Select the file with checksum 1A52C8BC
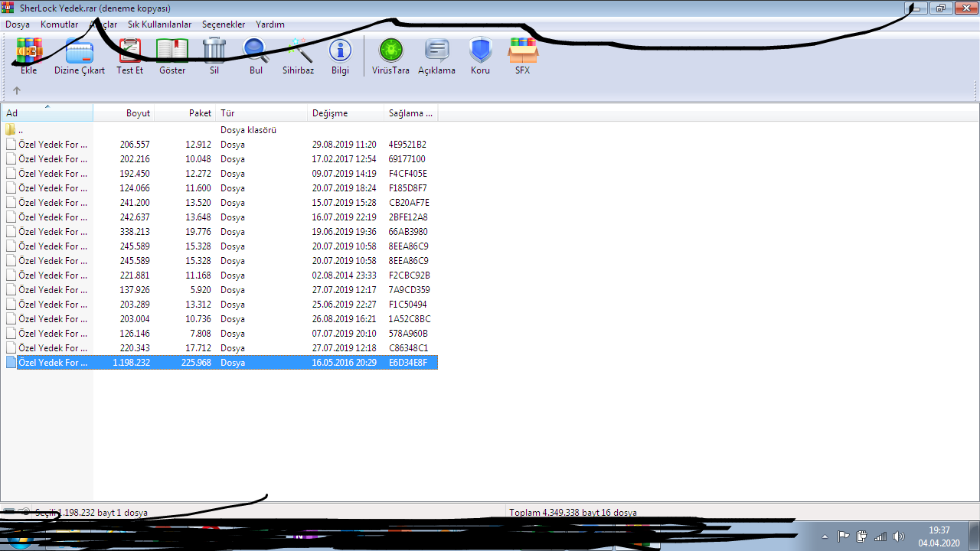Viewport: 980px width, 551px height. (x=220, y=319)
